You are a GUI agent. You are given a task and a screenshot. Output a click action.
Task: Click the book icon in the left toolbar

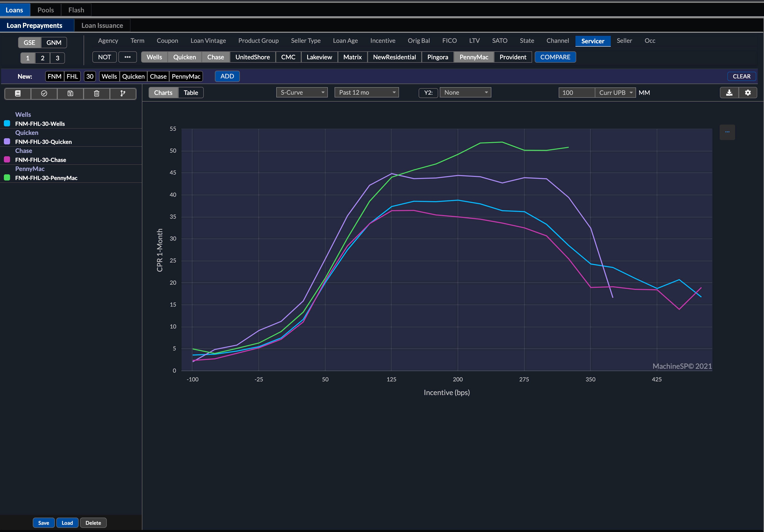pyautogui.click(x=18, y=94)
